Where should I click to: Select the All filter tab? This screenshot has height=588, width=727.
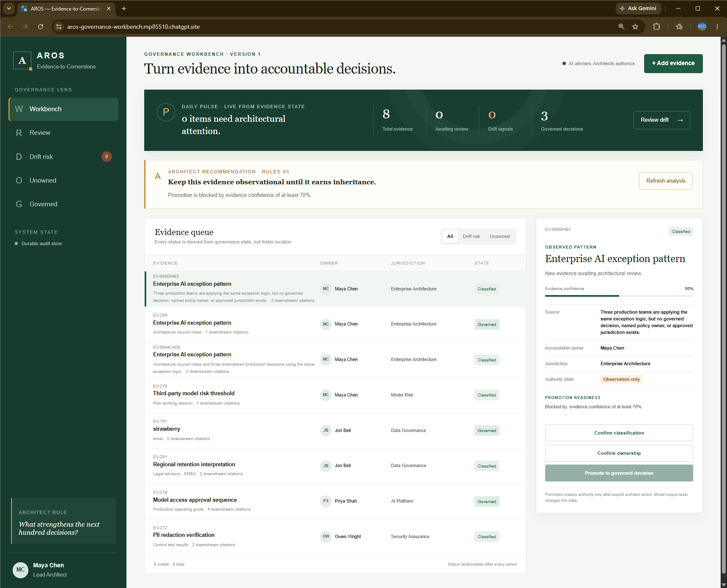click(450, 237)
